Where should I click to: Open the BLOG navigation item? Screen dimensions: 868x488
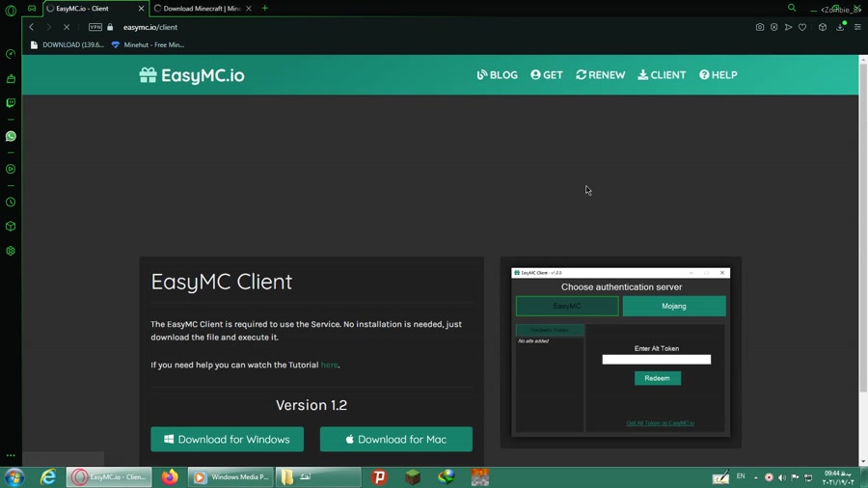(x=497, y=75)
